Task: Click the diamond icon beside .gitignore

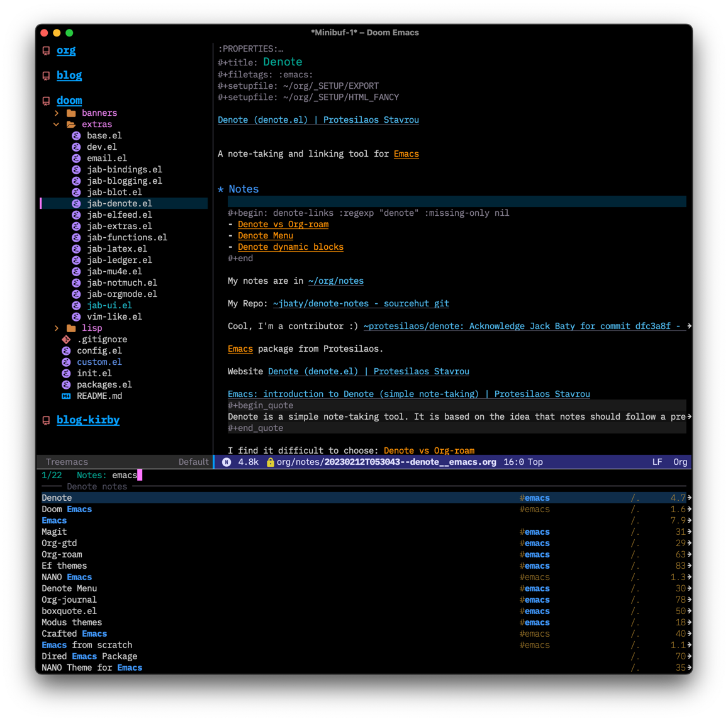Action: click(67, 339)
